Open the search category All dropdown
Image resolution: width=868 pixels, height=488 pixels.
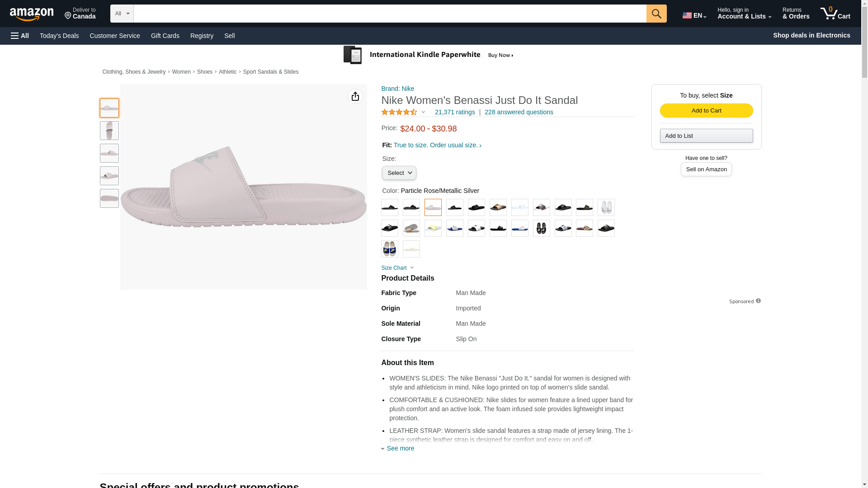(x=122, y=14)
